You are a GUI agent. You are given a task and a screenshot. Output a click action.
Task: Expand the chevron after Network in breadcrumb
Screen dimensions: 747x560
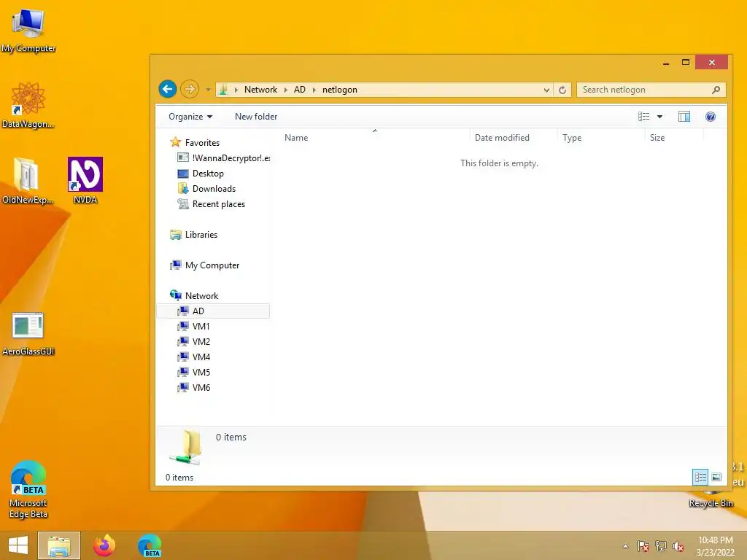(x=285, y=90)
